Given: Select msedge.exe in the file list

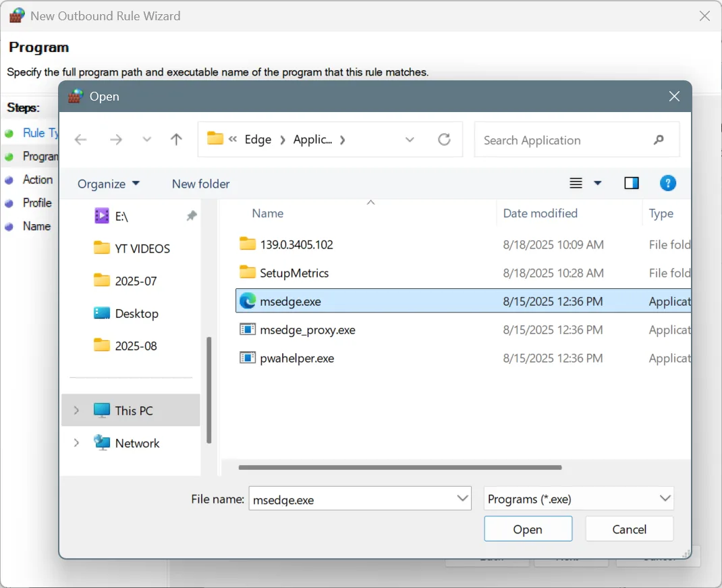Looking at the screenshot, I should [x=463, y=301].
